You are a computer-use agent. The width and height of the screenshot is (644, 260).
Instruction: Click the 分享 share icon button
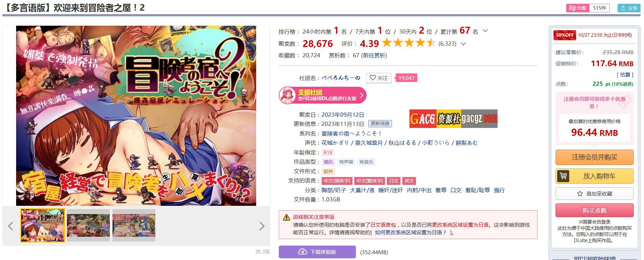[629, 8]
